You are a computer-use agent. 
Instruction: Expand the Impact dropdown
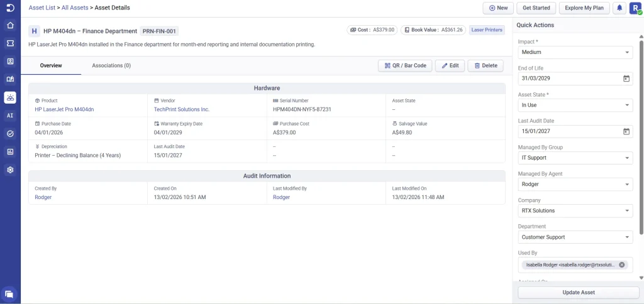[x=575, y=52]
